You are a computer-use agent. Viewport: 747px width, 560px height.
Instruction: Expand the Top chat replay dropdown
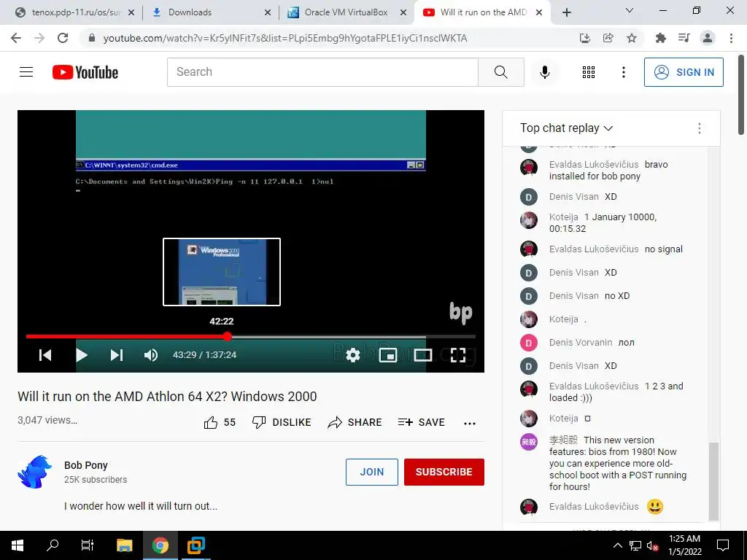[x=566, y=128]
